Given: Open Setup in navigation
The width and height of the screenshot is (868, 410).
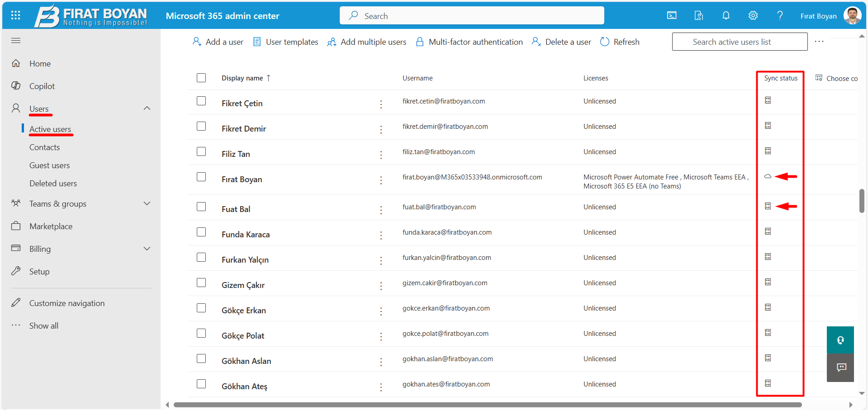Looking at the screenshot, I should point(39,272).
